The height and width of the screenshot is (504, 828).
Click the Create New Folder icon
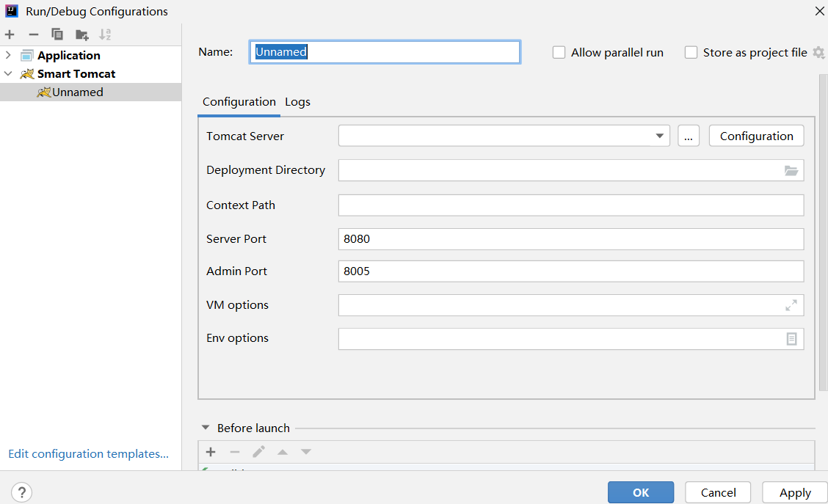pos(81,34)
